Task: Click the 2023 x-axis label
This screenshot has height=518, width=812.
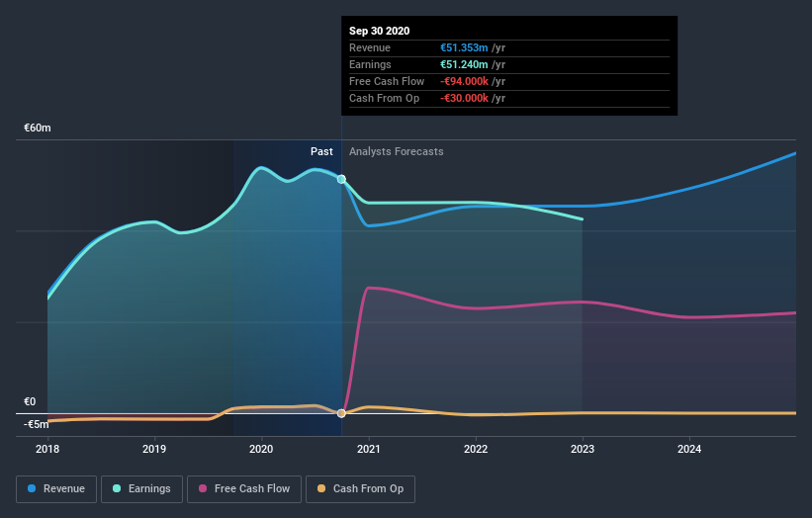Action: pyautogui.click(x=583, y=449)
